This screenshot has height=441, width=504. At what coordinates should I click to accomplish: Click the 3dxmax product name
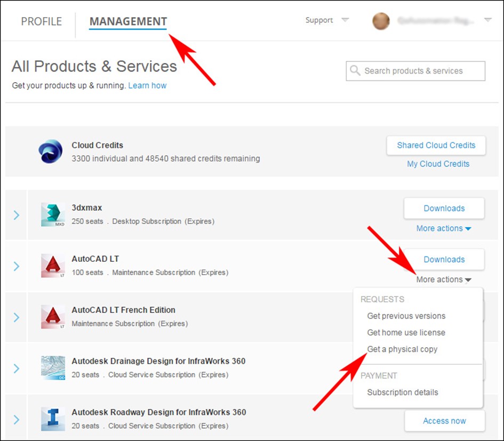pyautogui.click(x=87, y=207)
